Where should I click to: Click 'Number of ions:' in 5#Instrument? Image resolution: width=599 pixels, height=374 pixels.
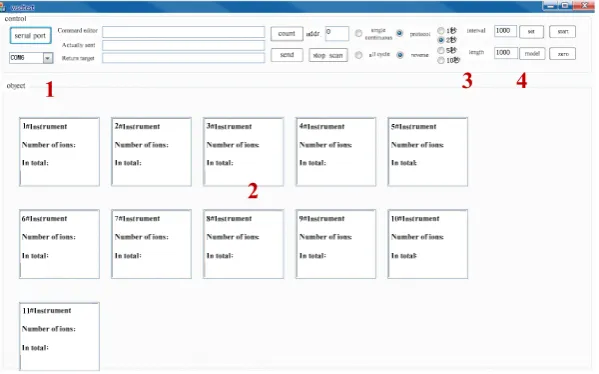tap(418, 145)
